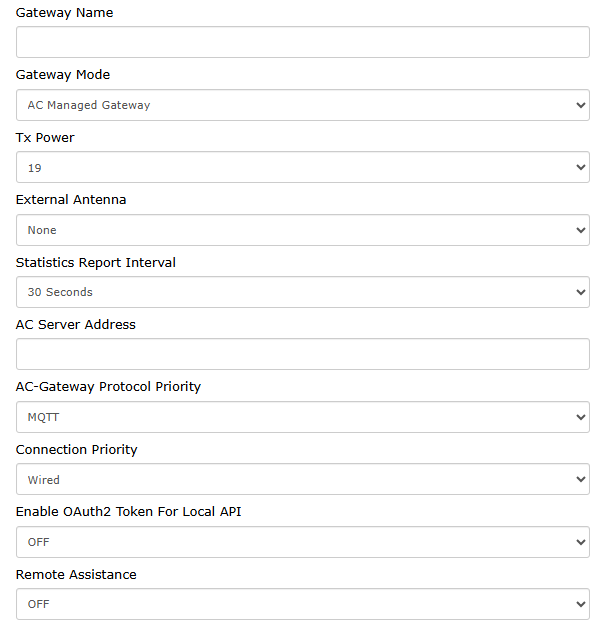Click the chevron arrow in Remote Assistance field
The width and height of the screenshot is (611, 631).
580,604
